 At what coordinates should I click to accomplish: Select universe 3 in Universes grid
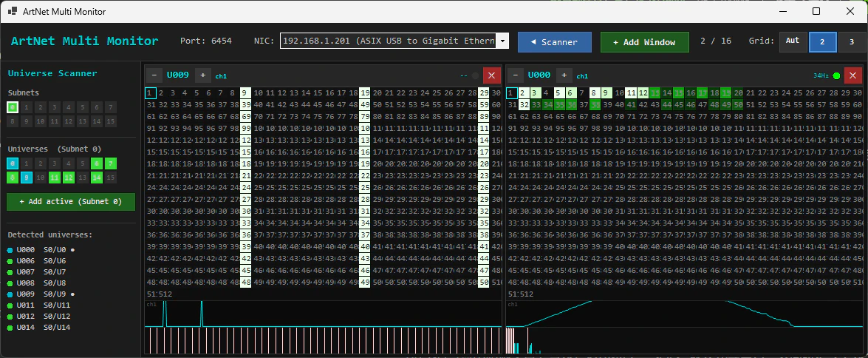[55, 163]
